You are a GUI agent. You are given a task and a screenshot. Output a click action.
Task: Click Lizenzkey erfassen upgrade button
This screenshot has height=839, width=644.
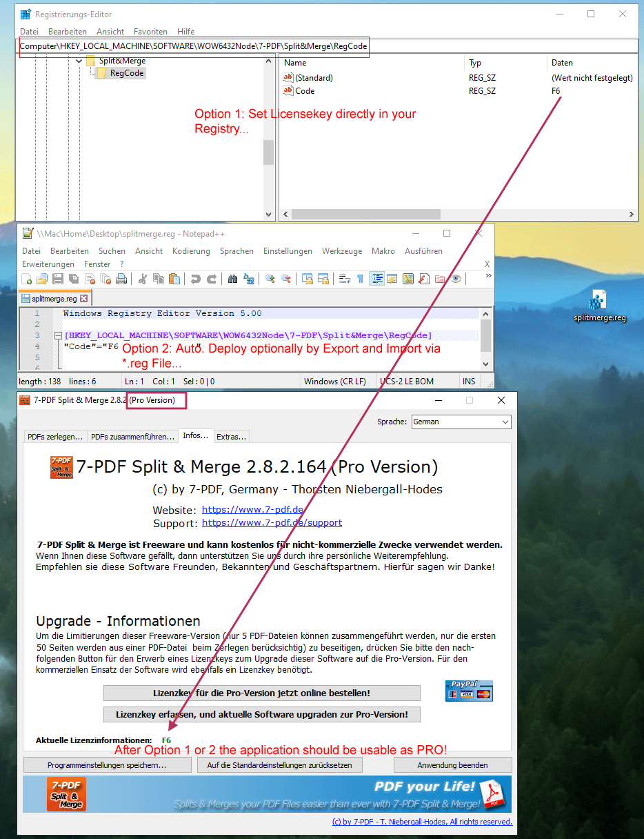click(261, 714)
